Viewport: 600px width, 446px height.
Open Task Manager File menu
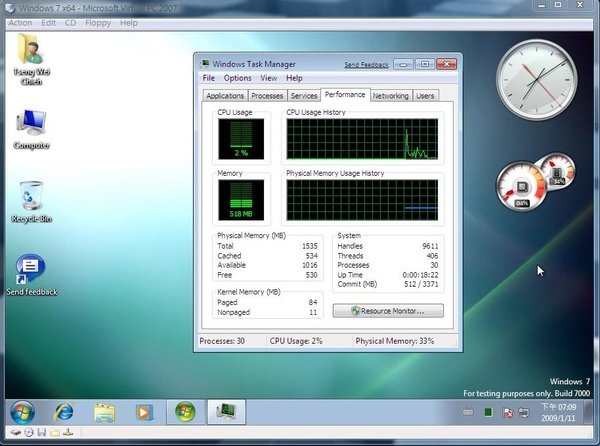(x=209, y=78)
